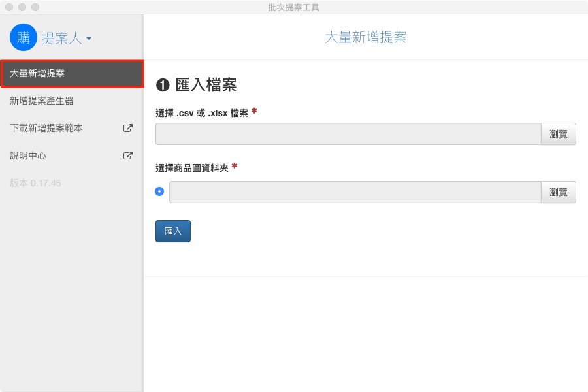
Task: Open the 提案人 dropdown arrow
Action: coord(89,39)
